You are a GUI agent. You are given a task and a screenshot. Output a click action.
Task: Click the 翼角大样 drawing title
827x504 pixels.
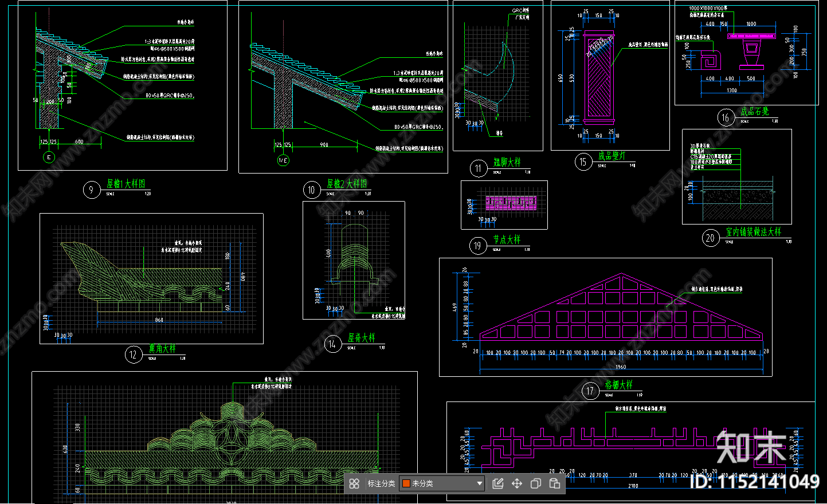click(x=163, y=348)
